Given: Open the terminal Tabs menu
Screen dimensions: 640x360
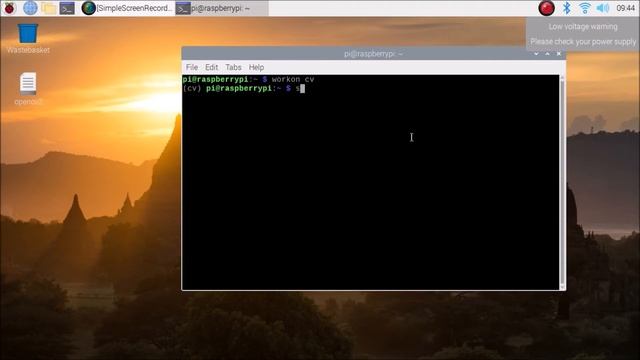Looking at the screenshot, I should click(233, 67).
